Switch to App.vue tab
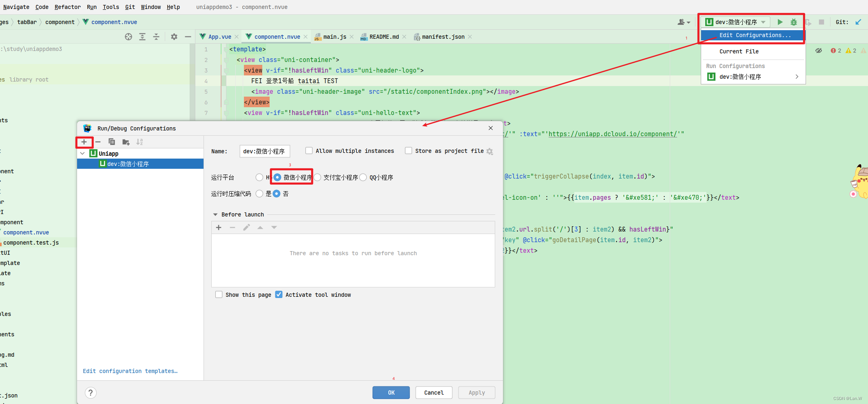The image size is (868, 404). 220,37
